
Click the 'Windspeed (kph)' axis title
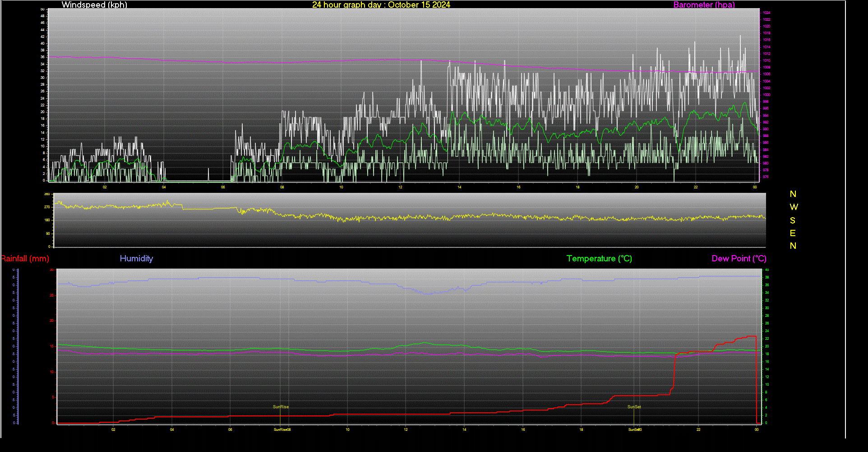94,5
